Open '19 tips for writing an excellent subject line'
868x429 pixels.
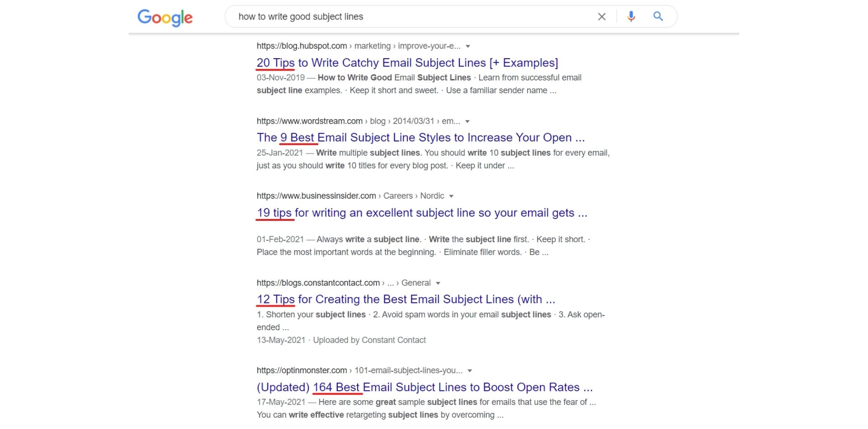[x=422, y=213]
